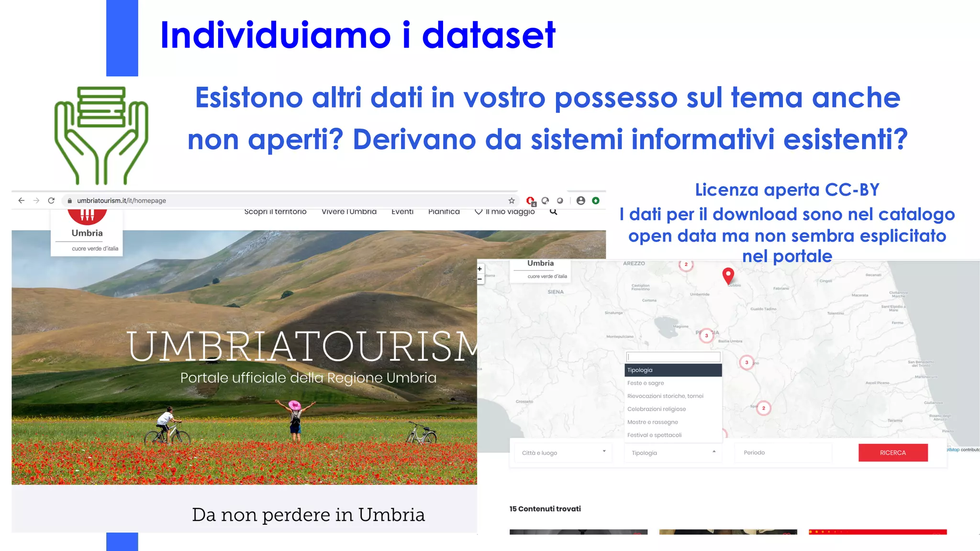Bookmark page with the star icon
Screen dimensions: 980x551
(x=512, y=200)
